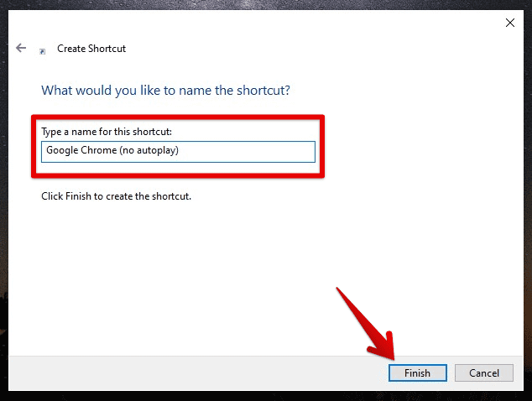This screenshot has height=401, width=532.
Task: Click the 'Create Shortcut' title text
Action: tap(91, 49)
